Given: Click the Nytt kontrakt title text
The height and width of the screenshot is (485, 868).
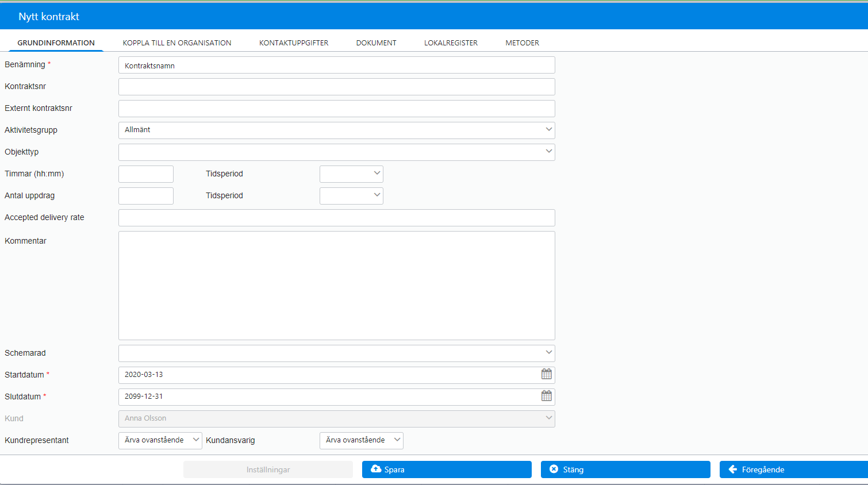Looking at the screenshot, I should (49, 17).
